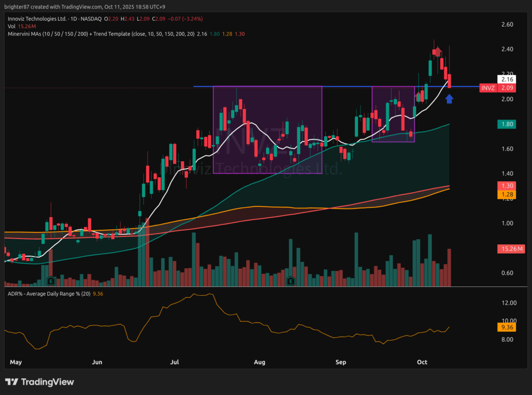Click the Innoviz Technologies Ltd. symbol title
The width and height of the screenshot is (532, 395).
coord(36,18)
